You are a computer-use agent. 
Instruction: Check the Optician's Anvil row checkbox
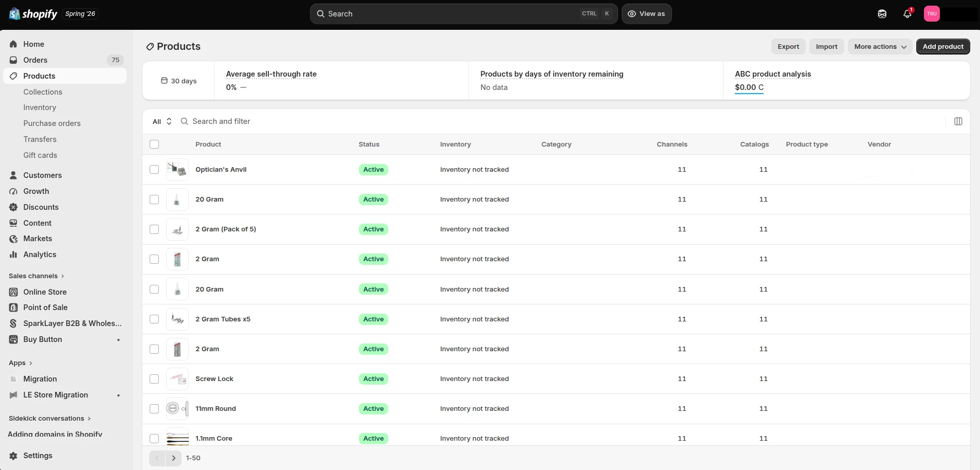click(x=154, y=170)
